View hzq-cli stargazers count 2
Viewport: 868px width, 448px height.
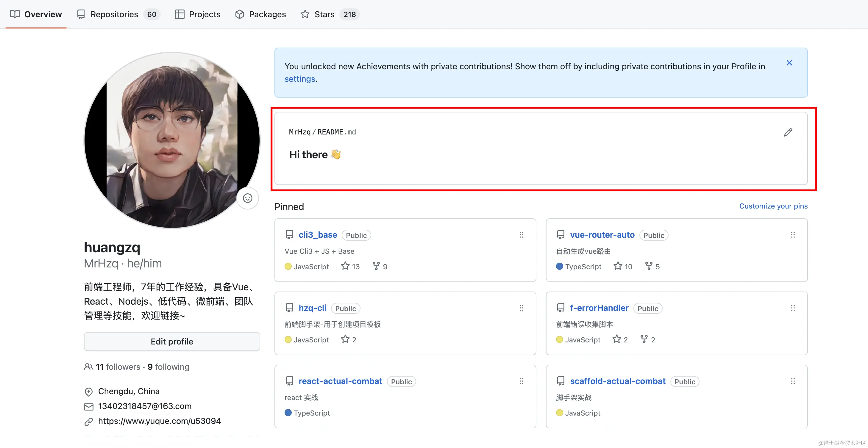pyautogui.click(x=348, y=339)
